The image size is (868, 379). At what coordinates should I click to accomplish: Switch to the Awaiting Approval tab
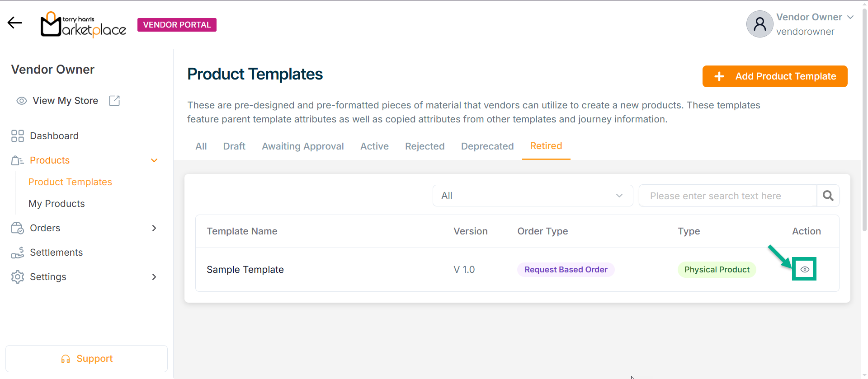302,146
